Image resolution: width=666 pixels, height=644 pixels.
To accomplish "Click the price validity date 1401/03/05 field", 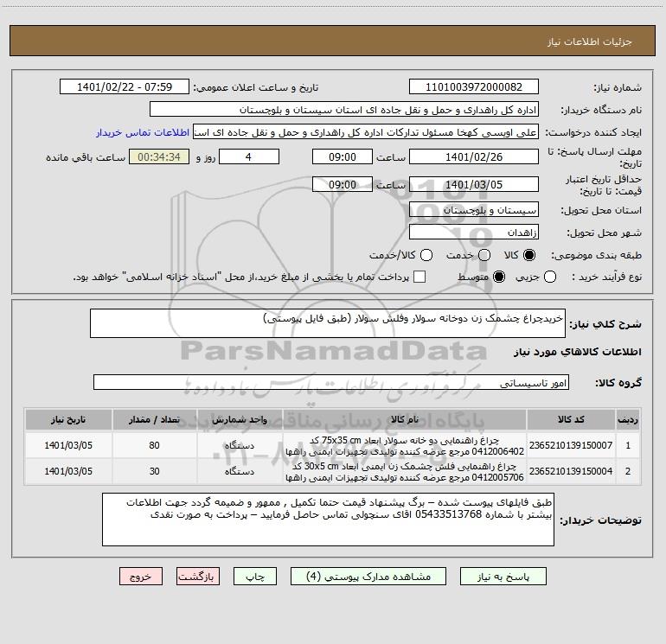I will [474, 184].
